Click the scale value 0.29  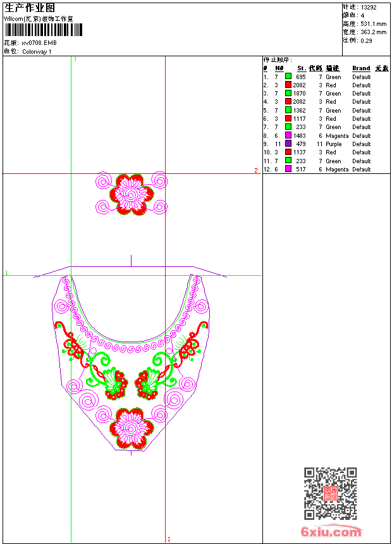pos(366,41)
